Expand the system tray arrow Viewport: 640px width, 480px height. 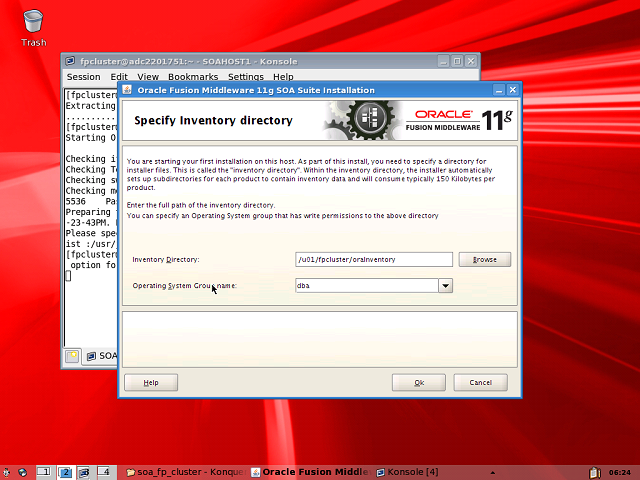pos(493,473)
